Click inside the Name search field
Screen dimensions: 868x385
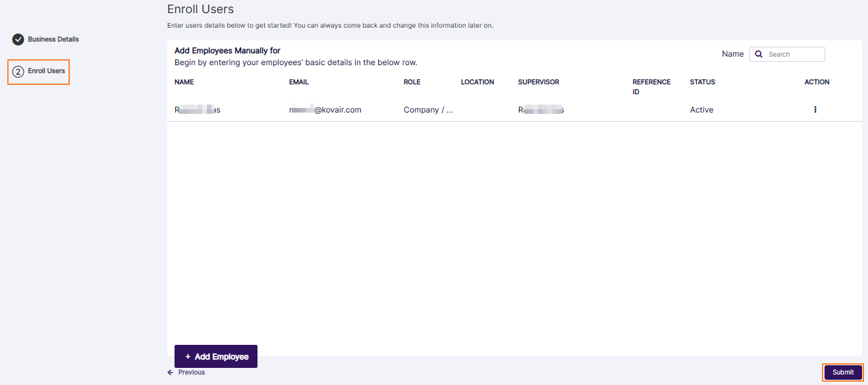pos(790,54)
